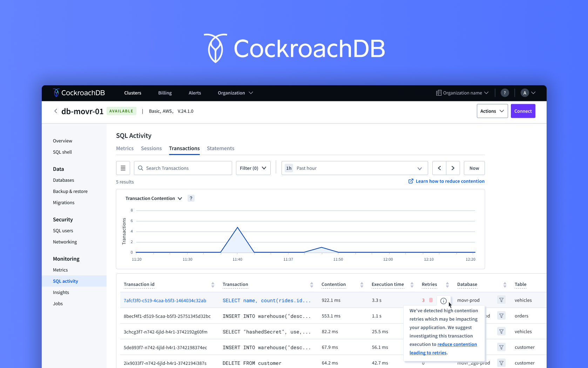Click external link icon beside Learn how
This screenshot has width=588, height=368.
tap(411, 181)
